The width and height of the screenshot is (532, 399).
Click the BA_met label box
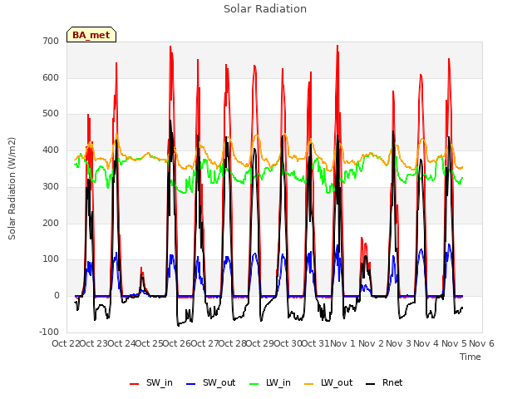tap(91, 35)
